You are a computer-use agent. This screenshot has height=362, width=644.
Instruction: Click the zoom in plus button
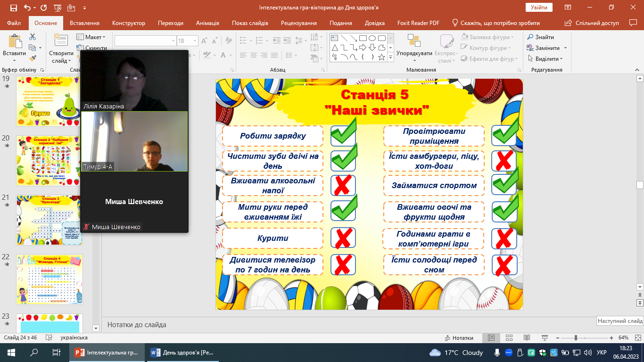click(x=611, y=338)
